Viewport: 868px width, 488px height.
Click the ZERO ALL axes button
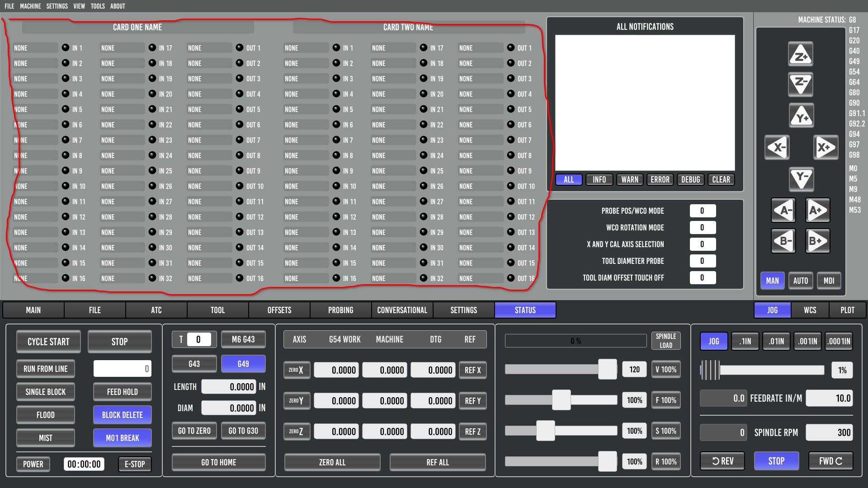click(332, 462)
